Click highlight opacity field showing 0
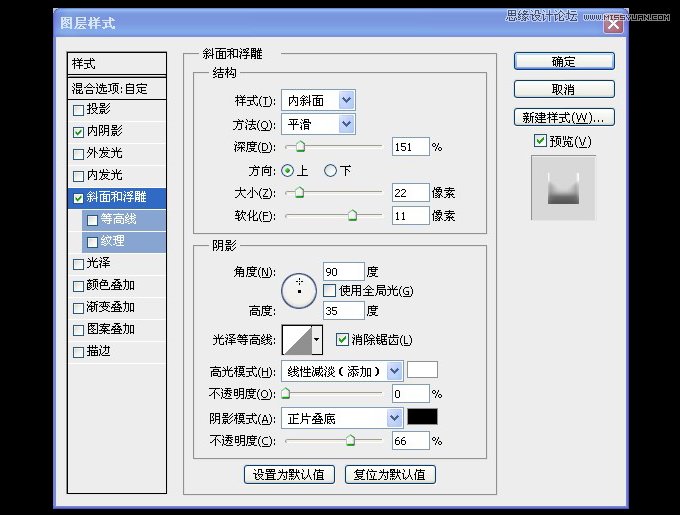 [x=410, y=394]
